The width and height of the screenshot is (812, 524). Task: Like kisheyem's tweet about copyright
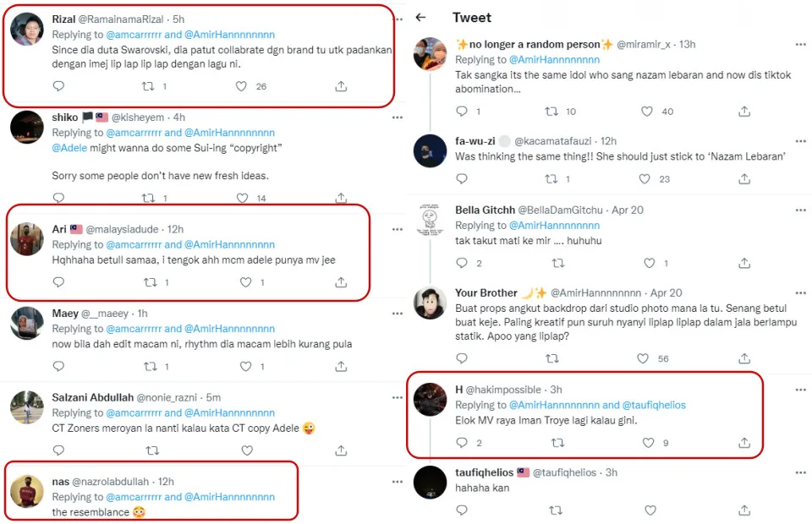click(241, 199)
